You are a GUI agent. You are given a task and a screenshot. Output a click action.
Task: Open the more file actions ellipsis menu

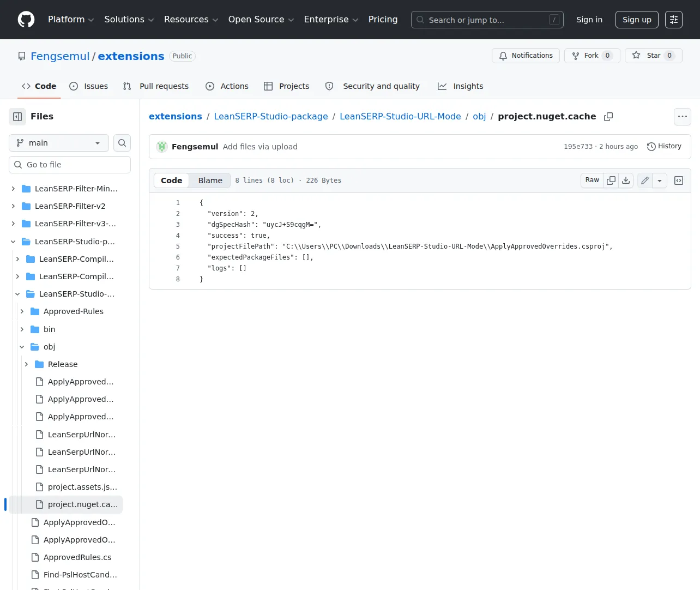tap(683, 117)
